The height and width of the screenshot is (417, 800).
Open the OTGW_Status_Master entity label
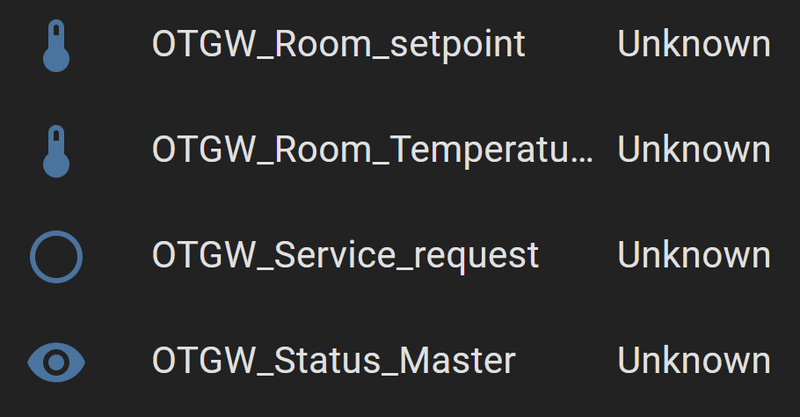coord(334,360)
